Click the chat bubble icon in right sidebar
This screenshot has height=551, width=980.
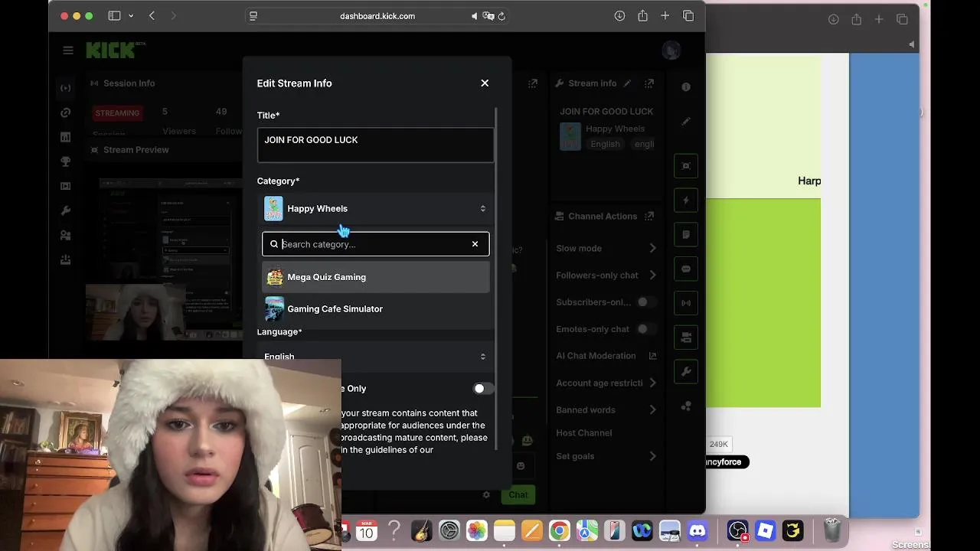[686, 269]
